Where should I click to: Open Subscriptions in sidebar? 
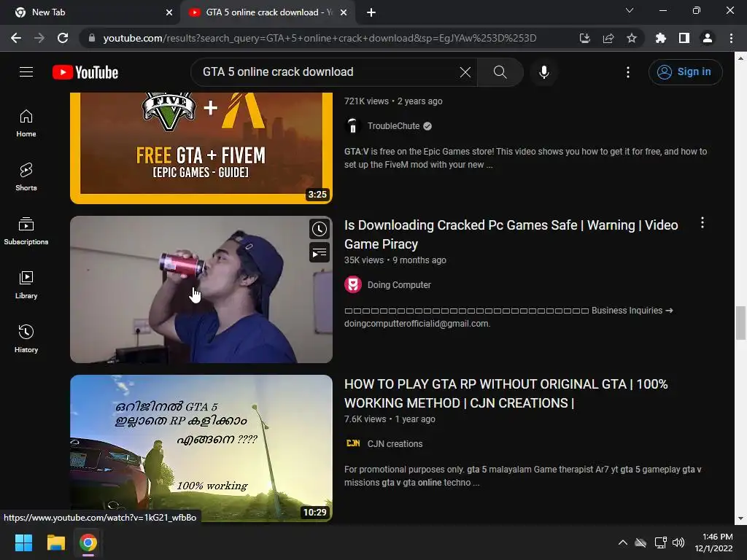coord(26,231)
